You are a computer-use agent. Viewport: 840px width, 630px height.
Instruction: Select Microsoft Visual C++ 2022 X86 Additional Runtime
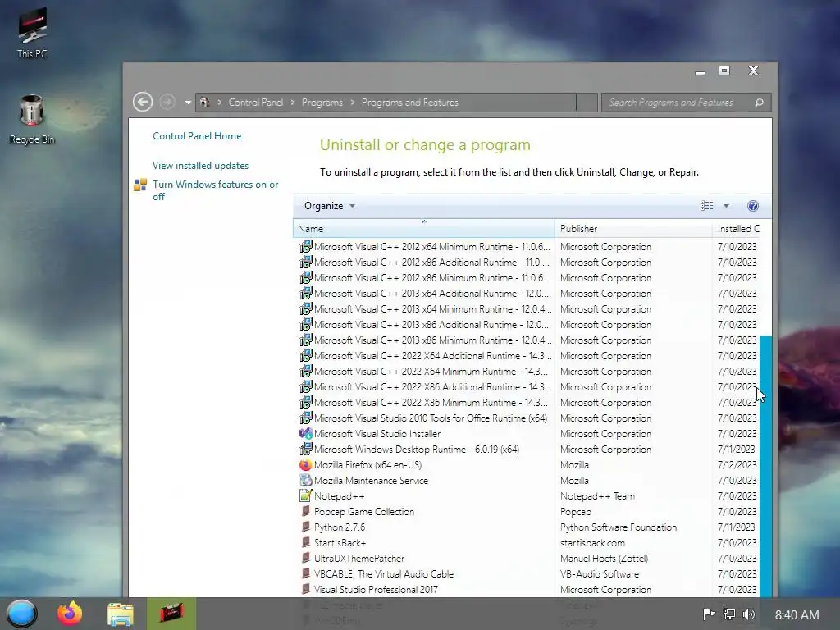(432, 387)
